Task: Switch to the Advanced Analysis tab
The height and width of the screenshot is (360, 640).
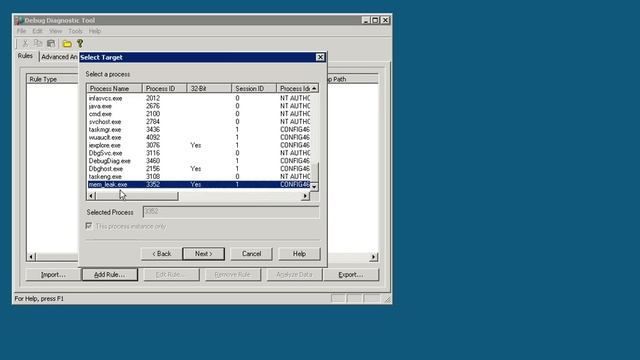Action: click(x=59, y=57)
